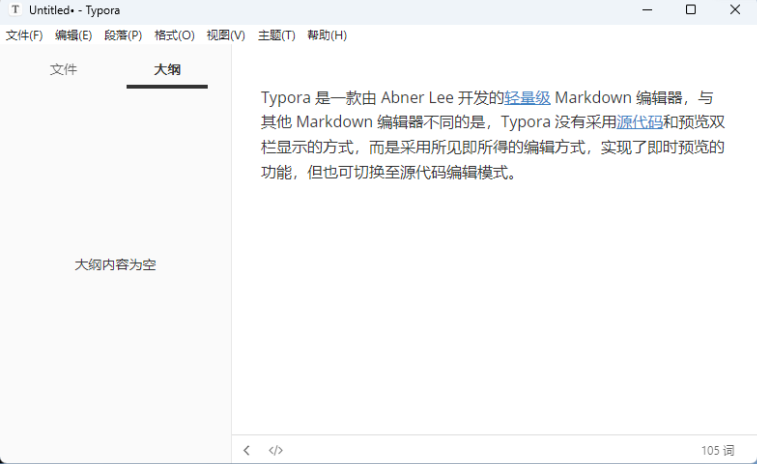
Task: Open the 文件(F) menu
Action: tap(24, 35)
